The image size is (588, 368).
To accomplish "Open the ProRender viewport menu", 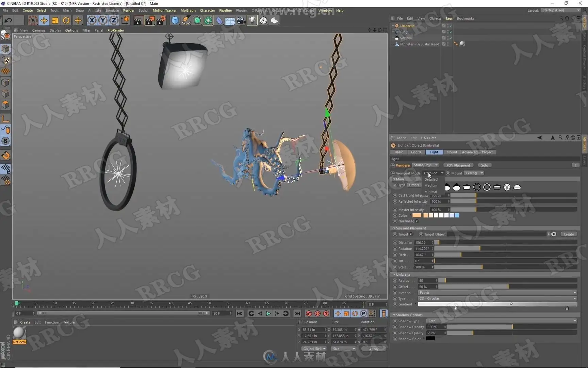I will coord(116,30).
